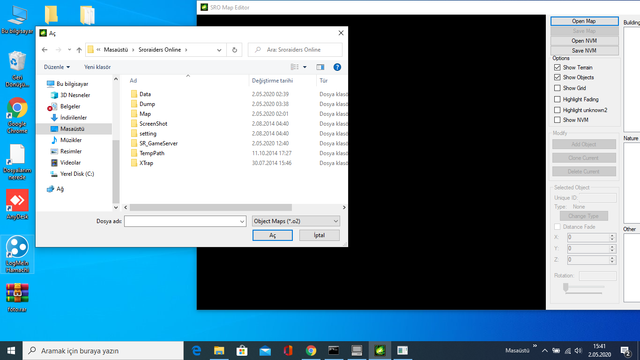Image resolution: width=640 pixels, height=360 pixels.
Task: Select İndirilenler in navigation tree
Action: 74,118
